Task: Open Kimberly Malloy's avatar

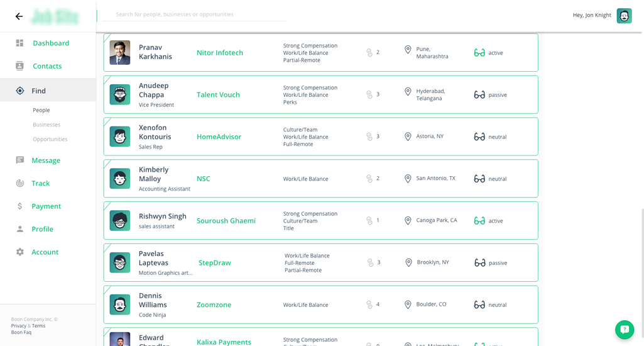Action: point(120,179)
